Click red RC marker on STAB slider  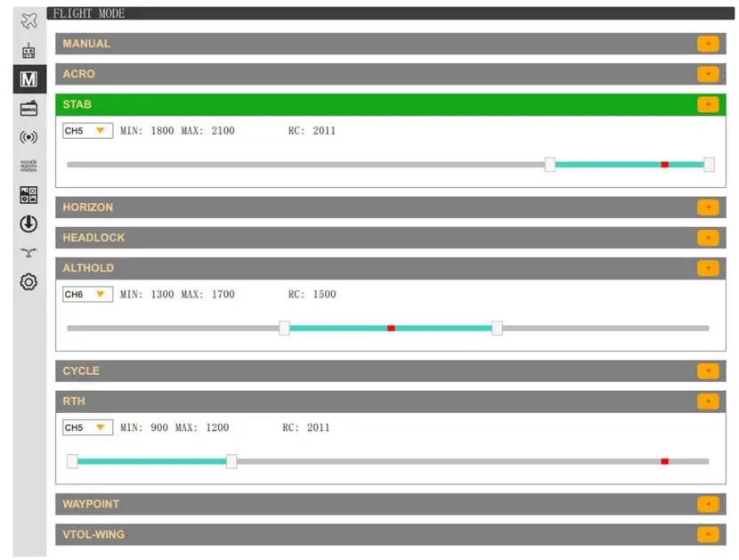664,165
